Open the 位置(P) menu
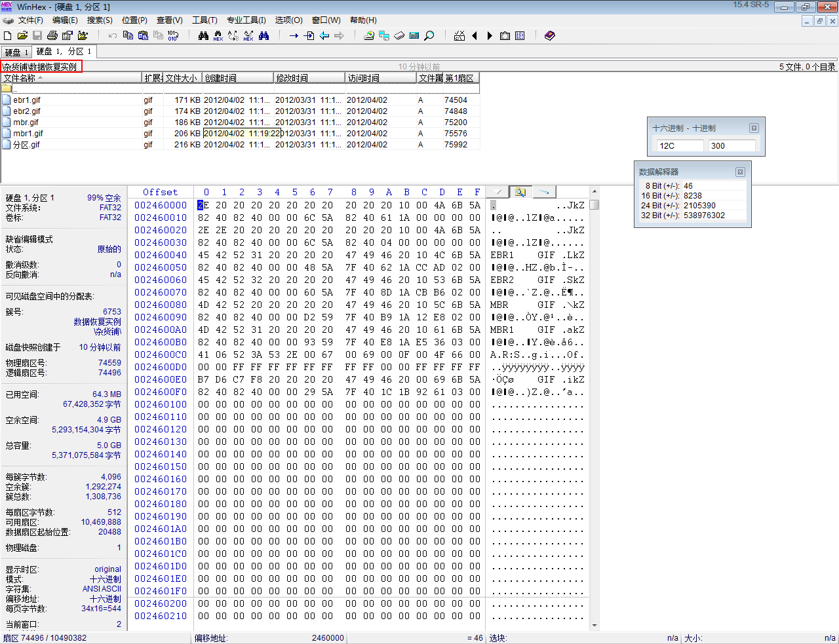Screen dimensions: 839x644 pyautogui.click(x=134, y=20)
